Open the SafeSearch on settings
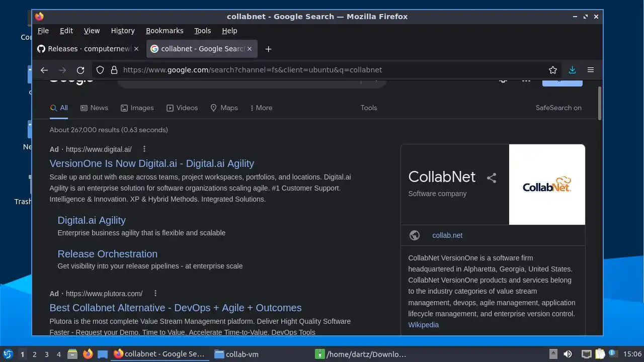 click(x=558, y=108)
